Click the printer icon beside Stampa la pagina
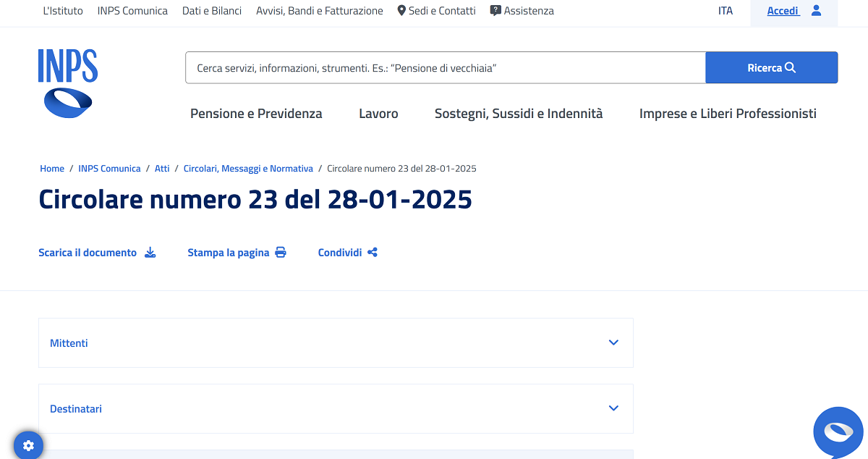868x459 pixels. (x=280, y=252)
